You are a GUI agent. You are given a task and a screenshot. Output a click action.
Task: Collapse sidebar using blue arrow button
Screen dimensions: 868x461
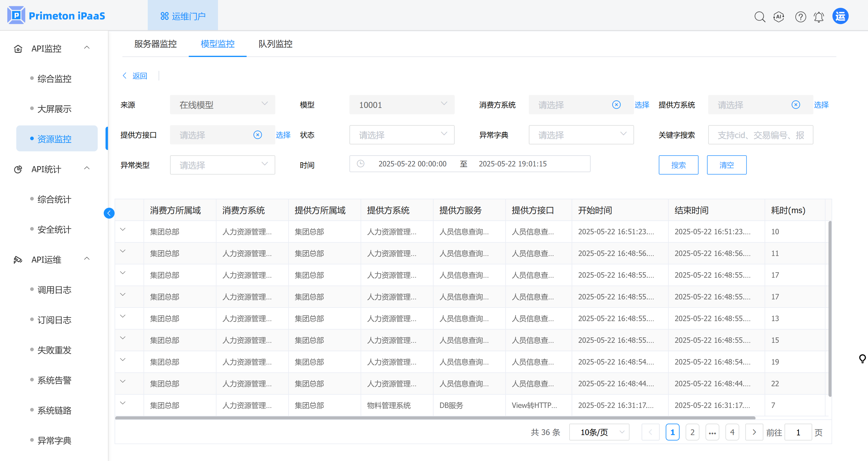point(109,213)
